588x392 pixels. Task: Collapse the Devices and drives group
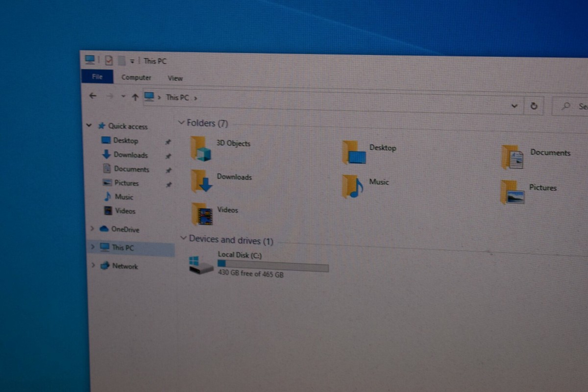click(184, 240)
